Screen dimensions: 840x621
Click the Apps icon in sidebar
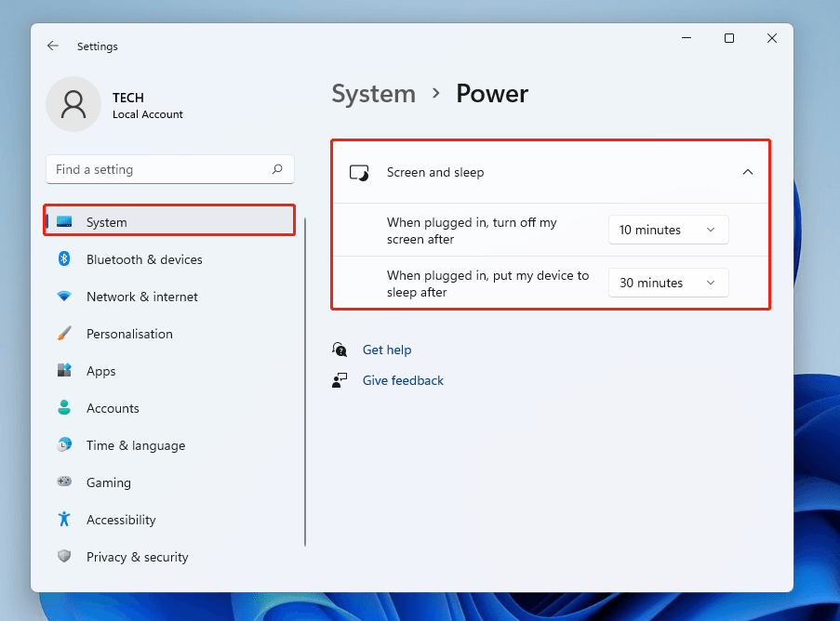(x=64, y=370)
